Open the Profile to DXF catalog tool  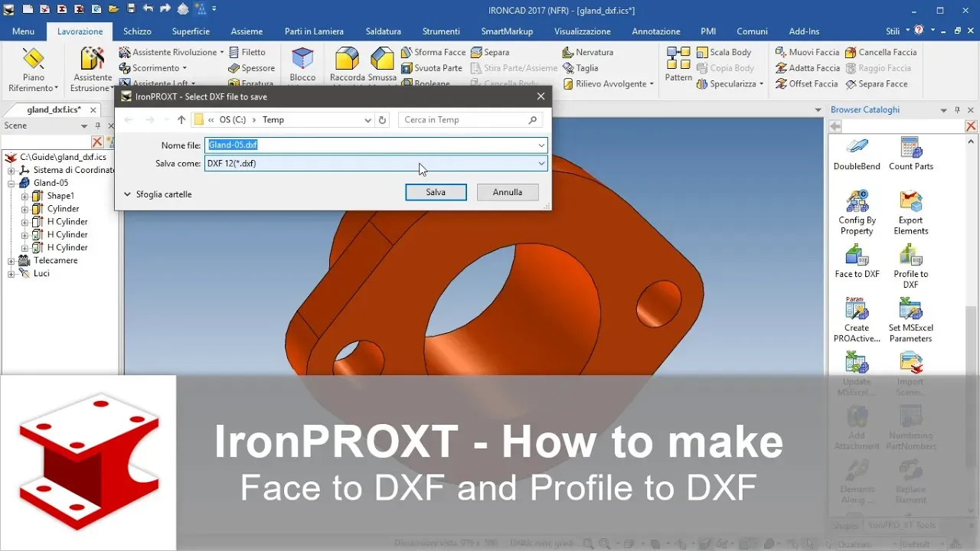click(910, 266)
